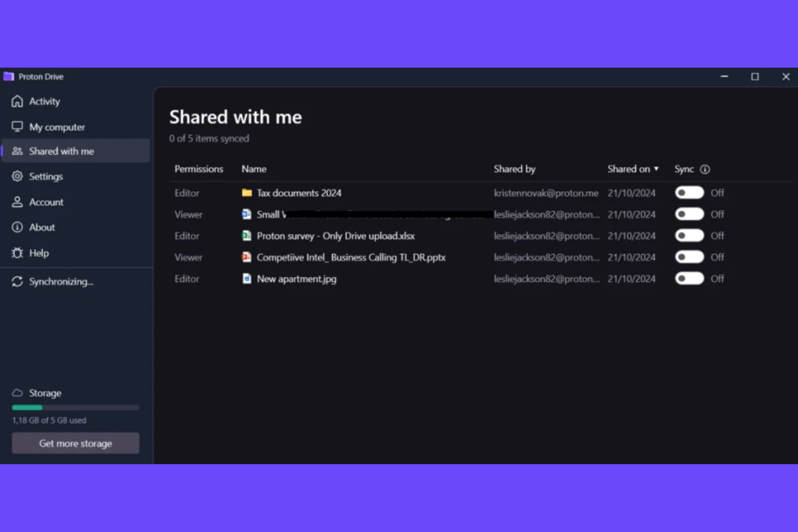Click the Sync column header label

click(684, 169)
